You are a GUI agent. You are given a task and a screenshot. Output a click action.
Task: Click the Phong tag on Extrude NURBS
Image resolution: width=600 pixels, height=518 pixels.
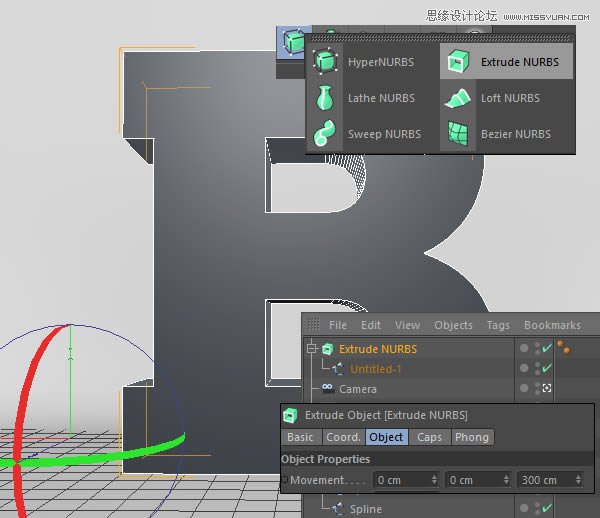564,348
